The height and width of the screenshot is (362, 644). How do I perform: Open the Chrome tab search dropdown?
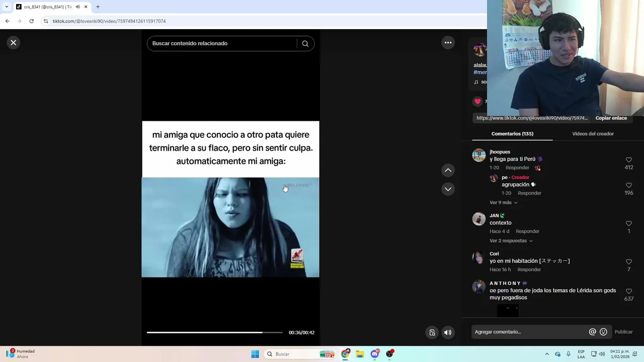[6, 7]
